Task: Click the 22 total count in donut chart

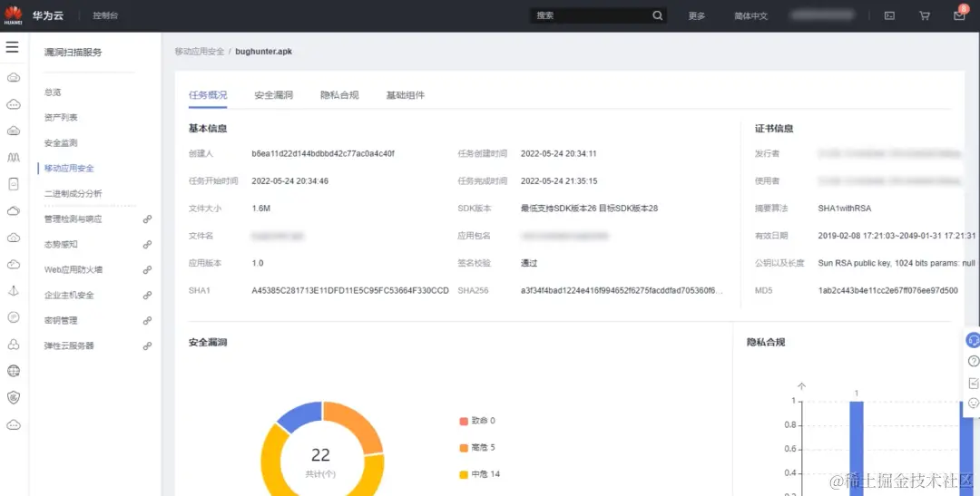Action: click(x=320, y=455)
